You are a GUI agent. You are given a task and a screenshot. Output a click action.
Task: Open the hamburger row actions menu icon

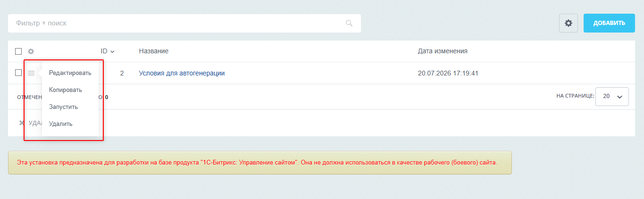(x=31, y=73)
